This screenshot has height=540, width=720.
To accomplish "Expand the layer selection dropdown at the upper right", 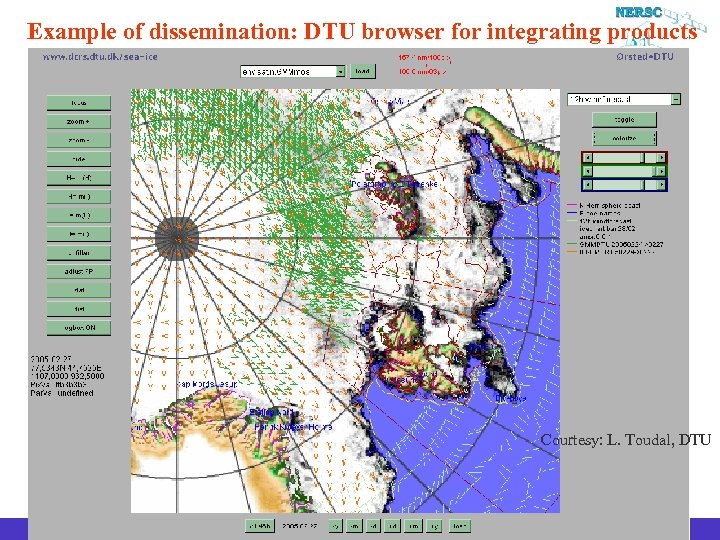I will click(624, 99).
